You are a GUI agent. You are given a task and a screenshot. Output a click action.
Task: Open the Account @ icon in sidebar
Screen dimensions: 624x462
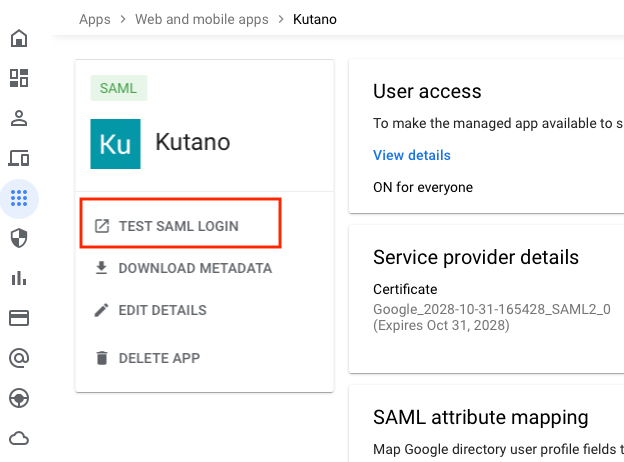coord(19,358)
